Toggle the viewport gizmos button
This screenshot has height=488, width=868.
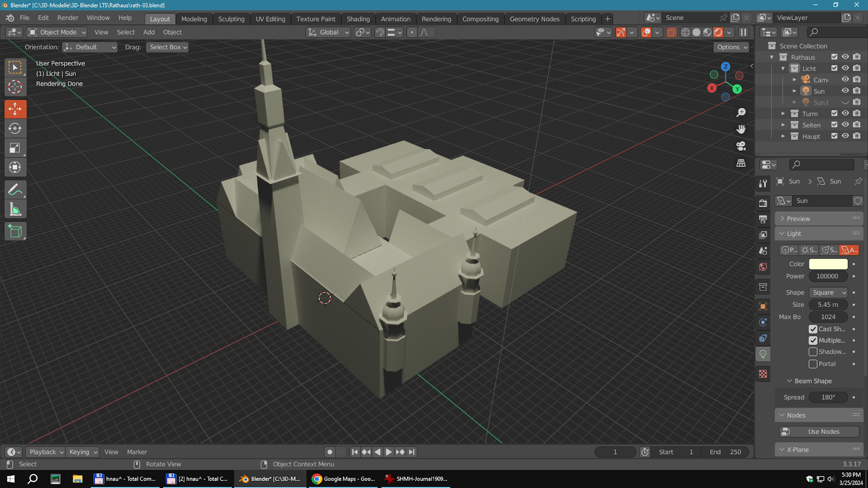tap(621, 33)
